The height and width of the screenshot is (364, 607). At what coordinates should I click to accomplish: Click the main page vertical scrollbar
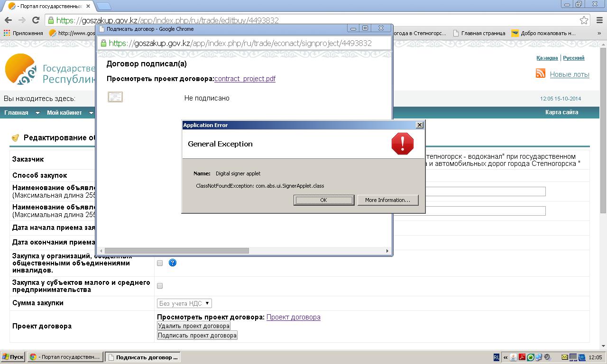(603, 130)
